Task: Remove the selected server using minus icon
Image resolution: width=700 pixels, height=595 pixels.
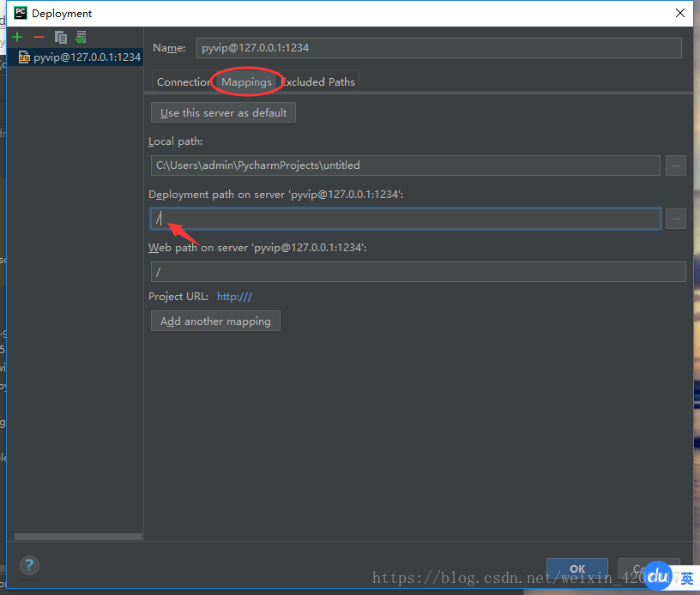Action: [x=39, y=37]
